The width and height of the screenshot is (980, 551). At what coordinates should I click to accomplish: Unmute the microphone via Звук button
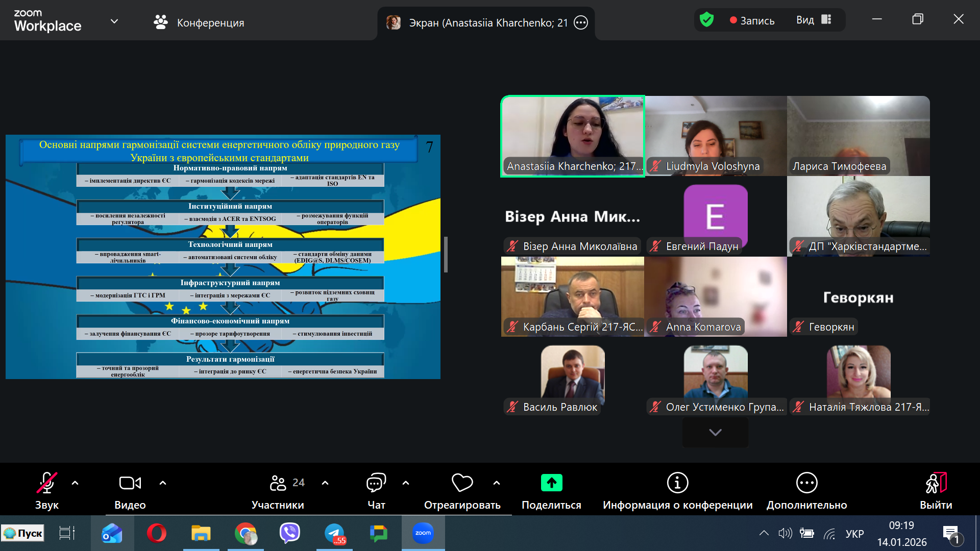pos(46,483)
